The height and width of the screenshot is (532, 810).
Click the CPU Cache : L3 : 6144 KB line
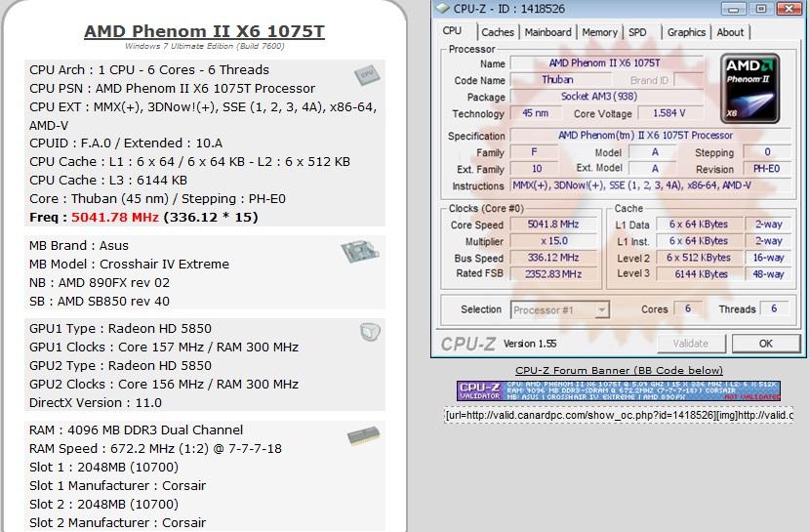point(108,181)
